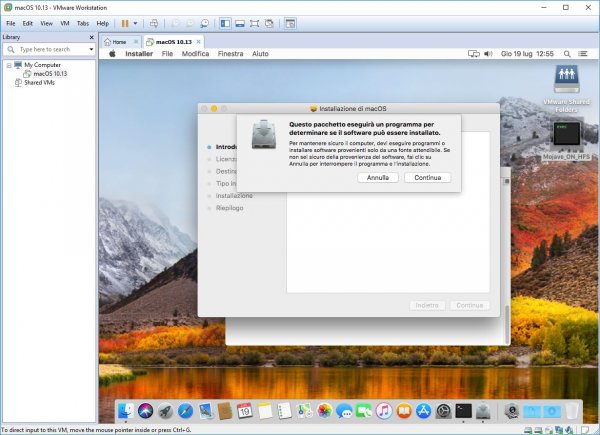Open the Finestra menu
This screenshot has width=600, height=435.
point(230,54)
